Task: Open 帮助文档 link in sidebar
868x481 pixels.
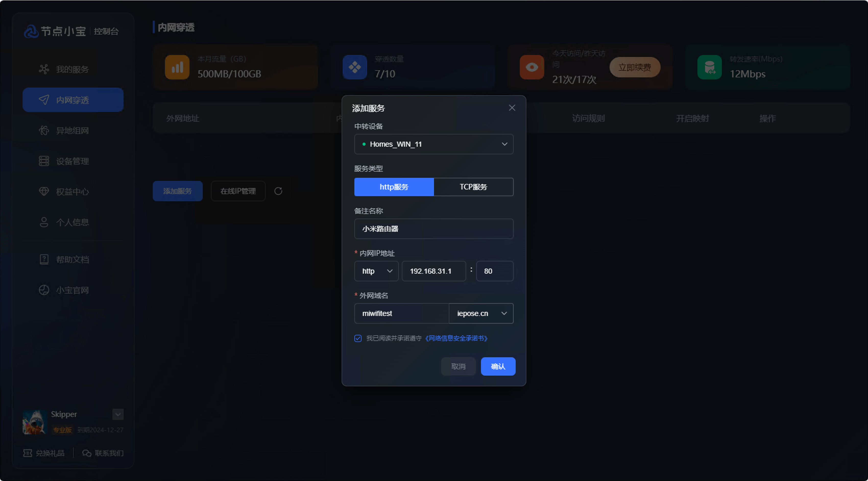Action: click(73, 260)
